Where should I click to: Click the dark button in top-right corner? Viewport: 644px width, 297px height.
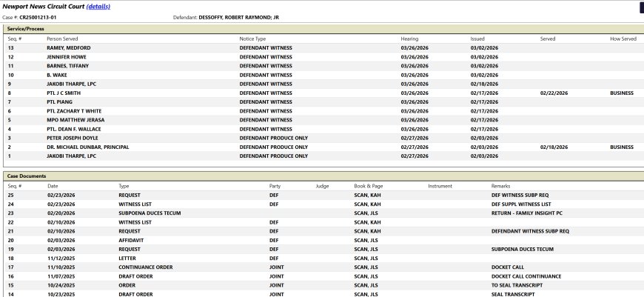pyautogui.click(x=641, y=7)
